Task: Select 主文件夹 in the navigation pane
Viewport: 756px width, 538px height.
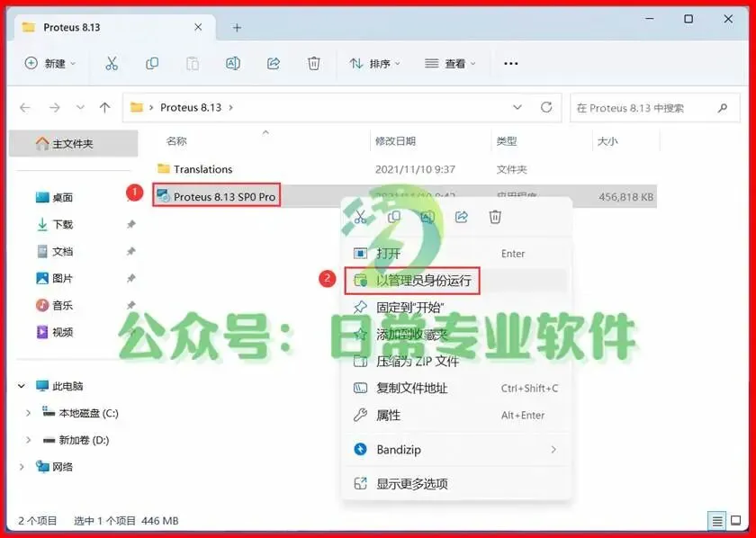Action: tap(73, 144)
